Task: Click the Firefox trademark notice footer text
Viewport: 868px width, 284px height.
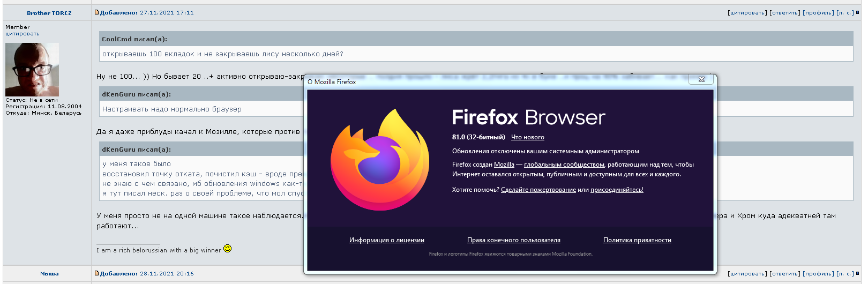Action: [x=511, y=254]
